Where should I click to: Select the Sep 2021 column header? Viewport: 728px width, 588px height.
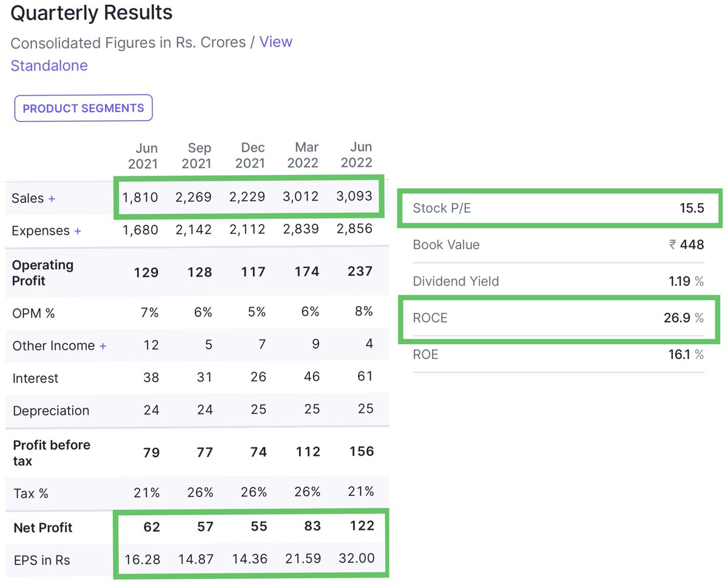coord(199,155)
